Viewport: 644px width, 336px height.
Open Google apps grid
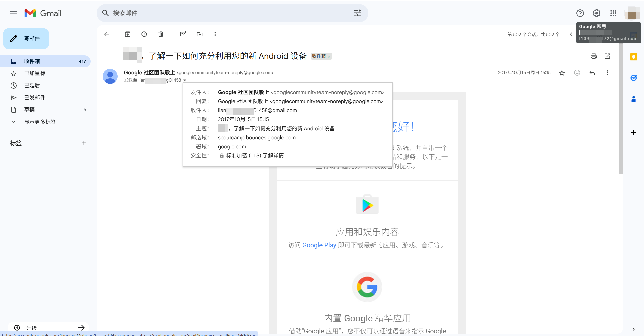[613, 13]
